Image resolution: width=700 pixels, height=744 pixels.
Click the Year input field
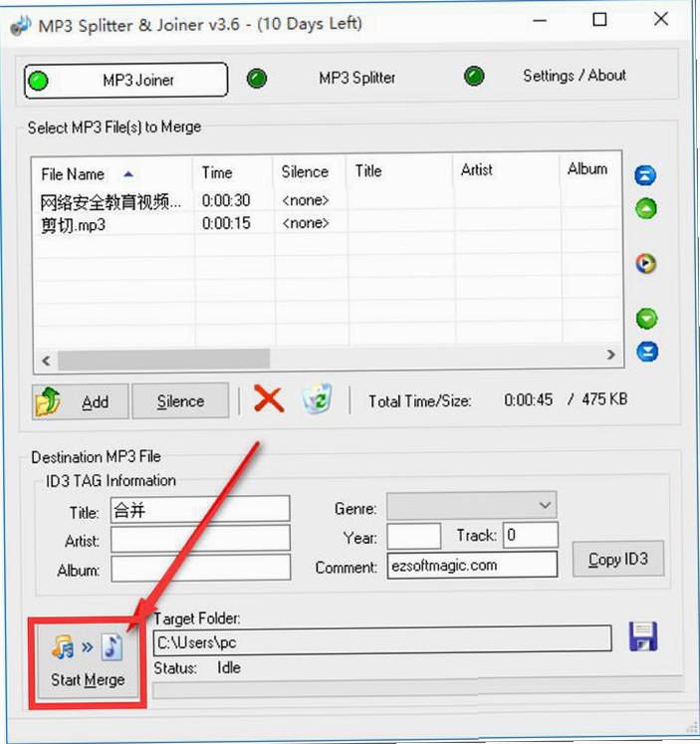tap(414, 536)
